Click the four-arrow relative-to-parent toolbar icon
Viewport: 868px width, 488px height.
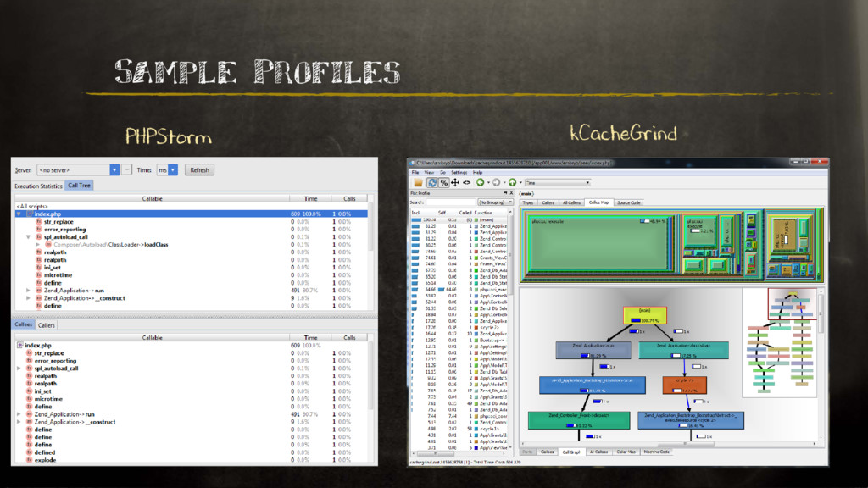pyautogui.click(x=455, y=183)
